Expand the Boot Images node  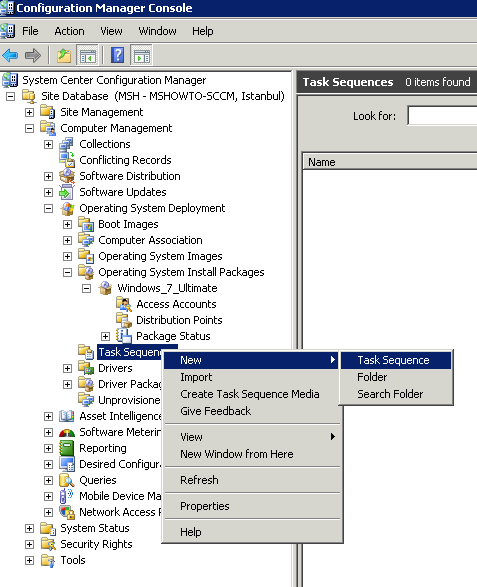tap(67, 224)
